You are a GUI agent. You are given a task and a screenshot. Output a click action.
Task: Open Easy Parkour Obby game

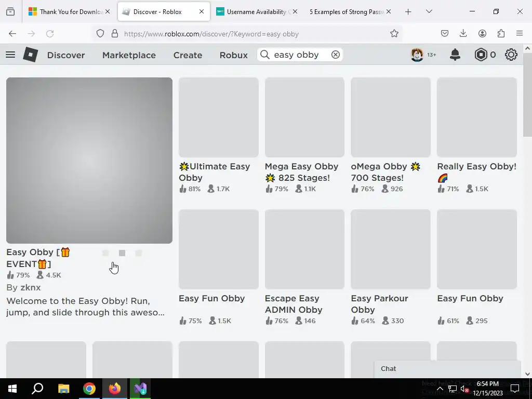(379, 304)
